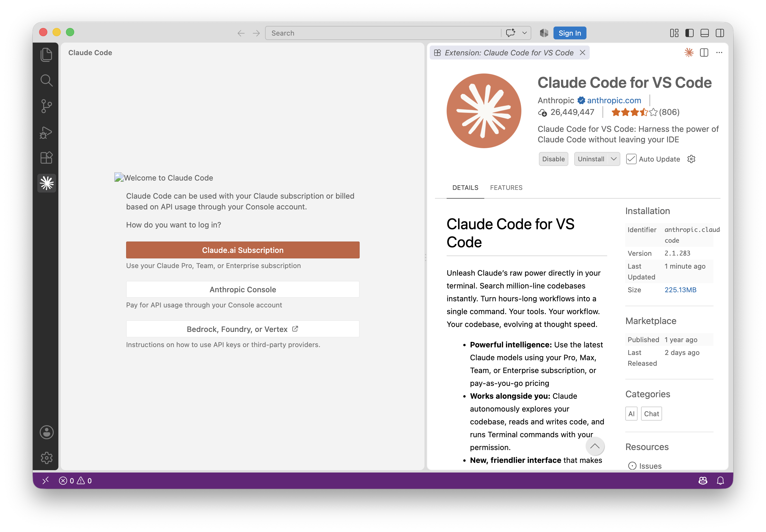766x532 pixels.
Task: Click the install count 26,449,447
Action: coord(566,112)
